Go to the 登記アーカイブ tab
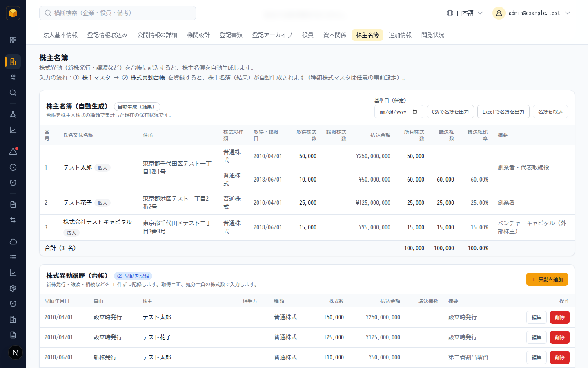 [x=272, y=35]
